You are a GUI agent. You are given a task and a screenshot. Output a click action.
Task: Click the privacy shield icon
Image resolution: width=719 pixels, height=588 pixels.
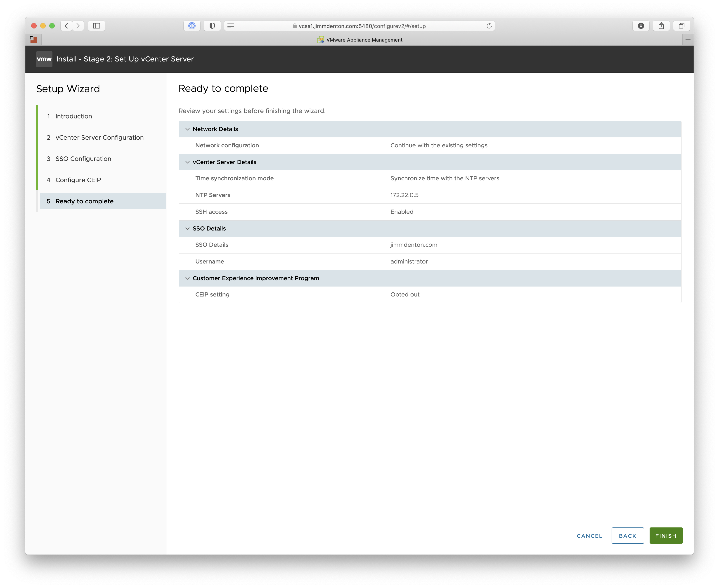pos(212,26)
